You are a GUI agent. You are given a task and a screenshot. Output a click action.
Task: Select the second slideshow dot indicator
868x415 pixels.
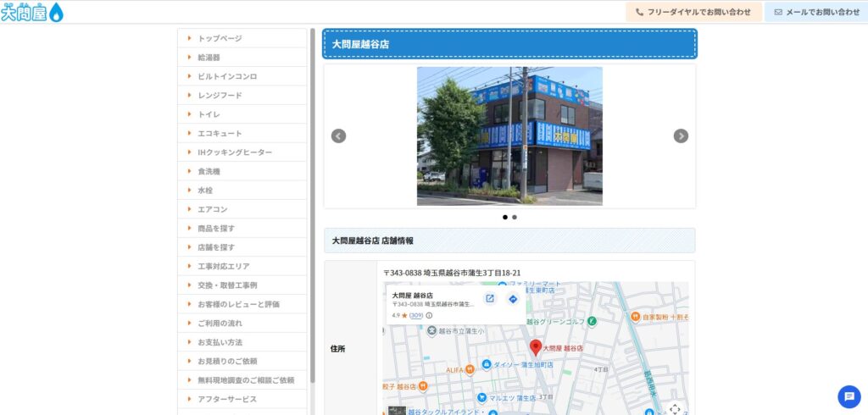tap(515, 217)
